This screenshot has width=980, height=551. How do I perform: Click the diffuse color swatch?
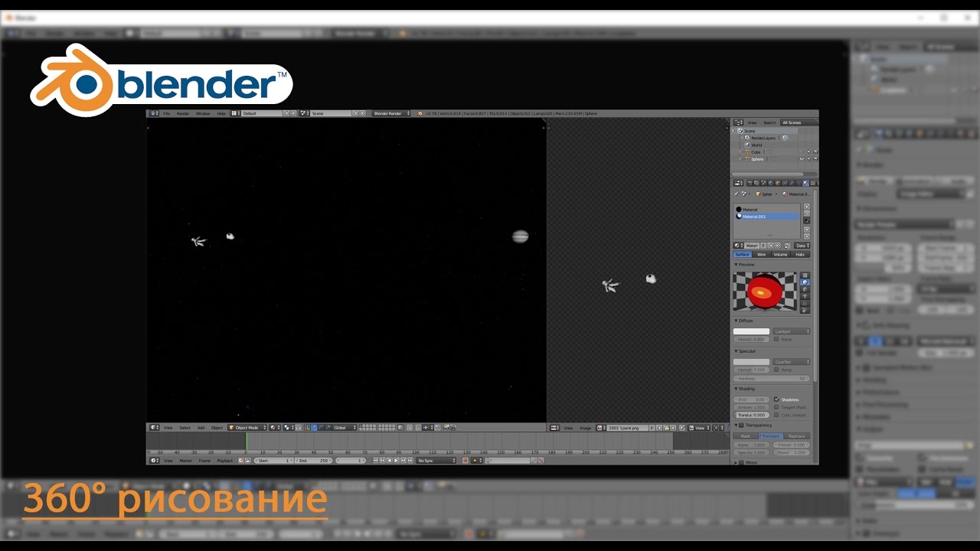[752, 331]
